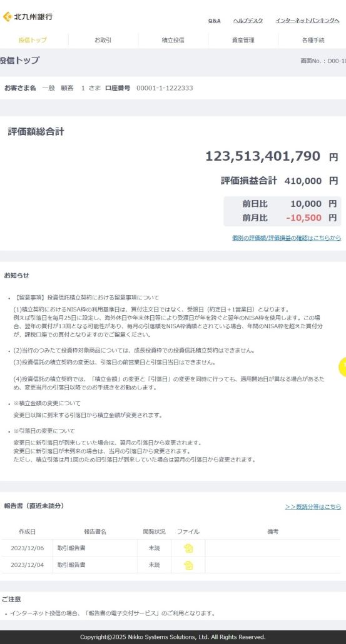The height and width of the screenshot is (644, 346).
Task: Open file icon for 2023/12/04 取引報告書
Action: 188,565
